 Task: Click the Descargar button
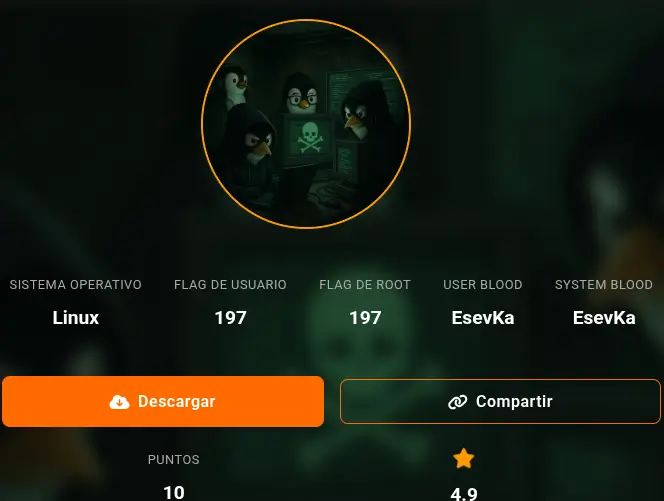tap(163, 401)
